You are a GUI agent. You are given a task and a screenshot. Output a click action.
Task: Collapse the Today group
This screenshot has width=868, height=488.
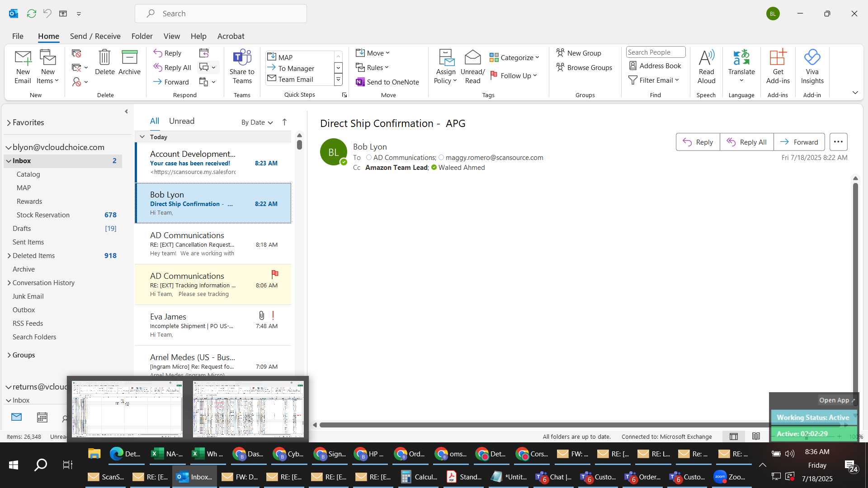(x=142, y=137)
